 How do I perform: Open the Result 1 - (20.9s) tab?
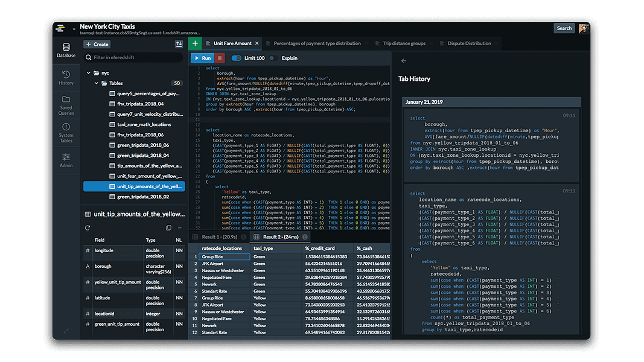click(219, 237)
